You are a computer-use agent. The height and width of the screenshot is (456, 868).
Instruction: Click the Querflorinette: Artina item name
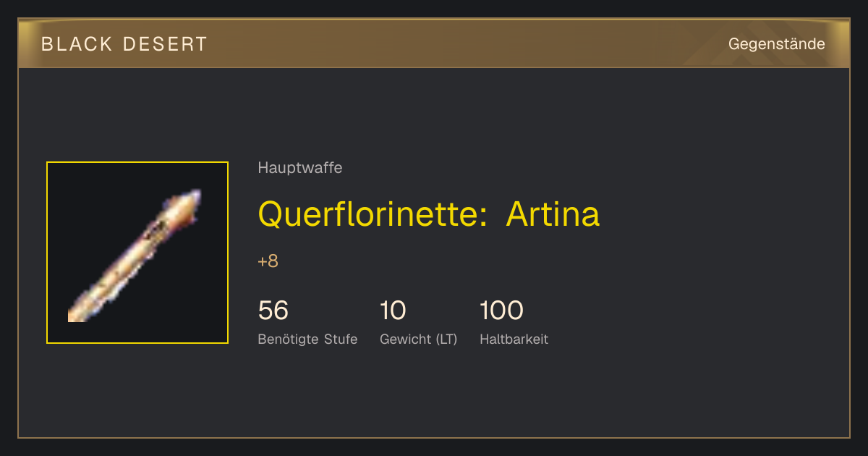pyautogui.click(x=429, y=214)
